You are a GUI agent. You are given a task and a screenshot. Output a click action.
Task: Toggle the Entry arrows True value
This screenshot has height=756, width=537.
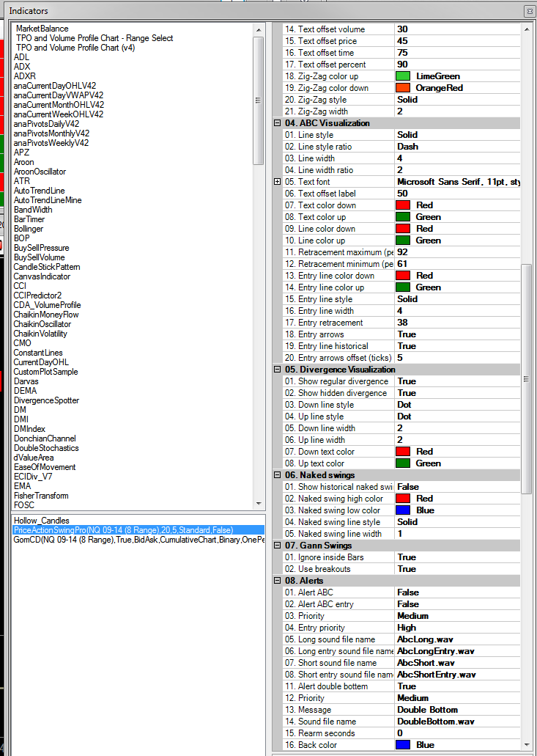coord(457,334)
